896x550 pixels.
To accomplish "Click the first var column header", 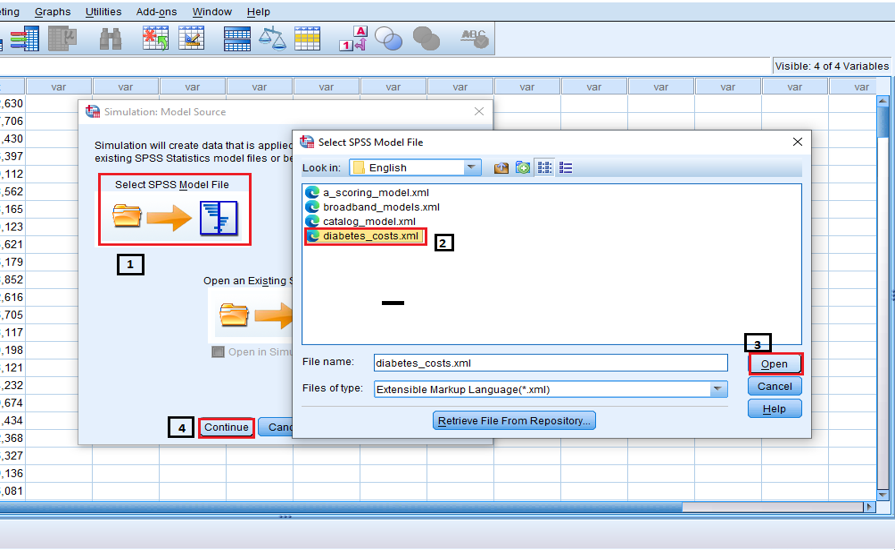I will point(58,87).
